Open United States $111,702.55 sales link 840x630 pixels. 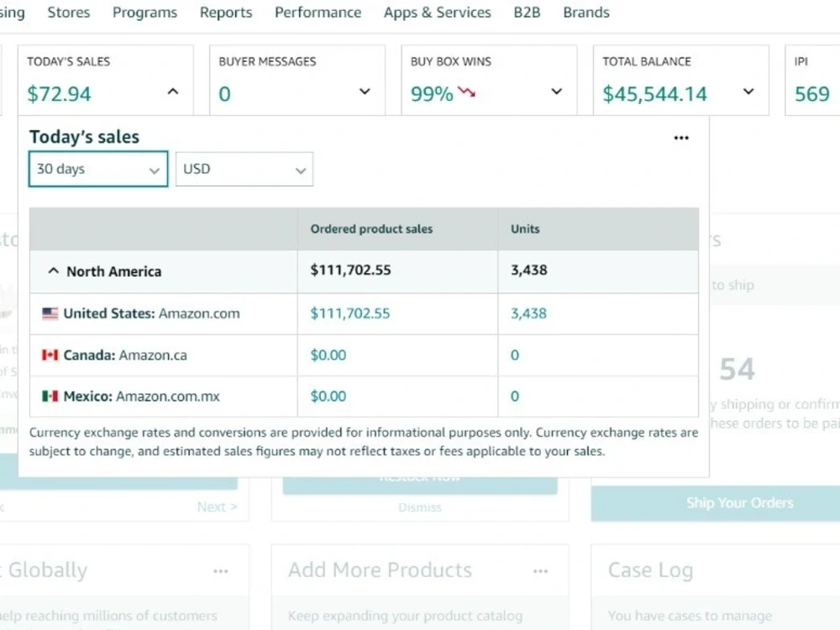[349, 313]
